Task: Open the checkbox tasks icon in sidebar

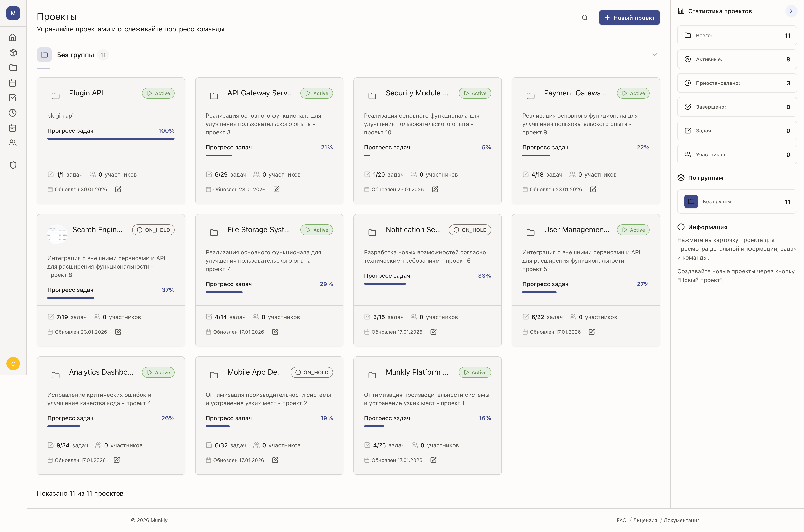Action: click(x=13, y=98)
